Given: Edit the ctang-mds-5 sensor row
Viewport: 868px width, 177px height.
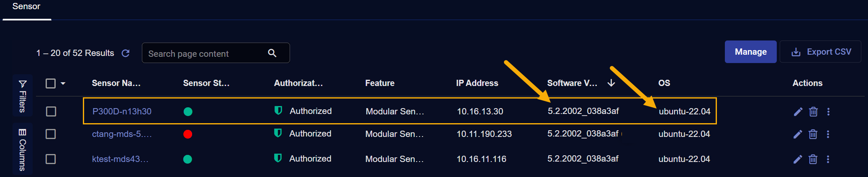Looking at the screenshot, I should pyautogui.click(x=798, y=134).
